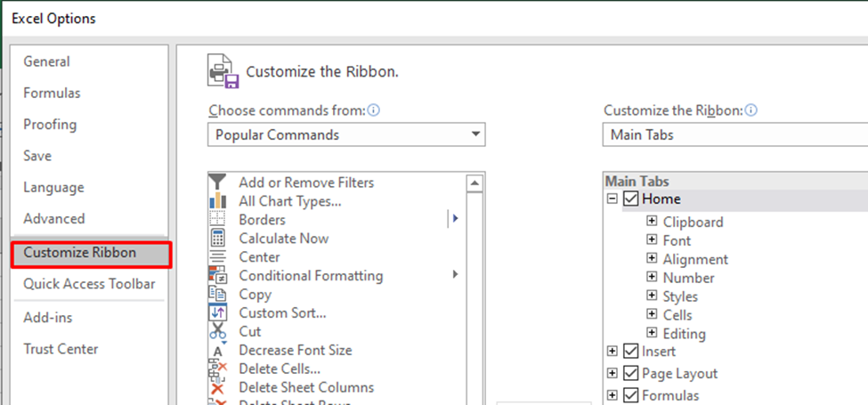Select the Decrease Font Size command
This screenshot has width=868, height=405.
(295, 350)
